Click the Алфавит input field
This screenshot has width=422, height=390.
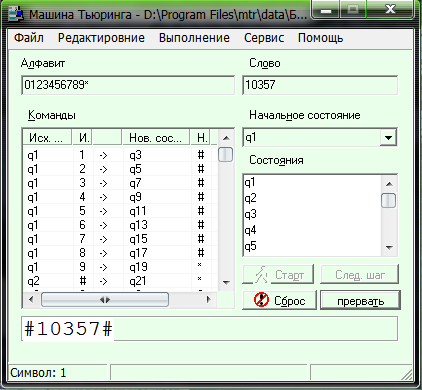(x=128, y=85)
